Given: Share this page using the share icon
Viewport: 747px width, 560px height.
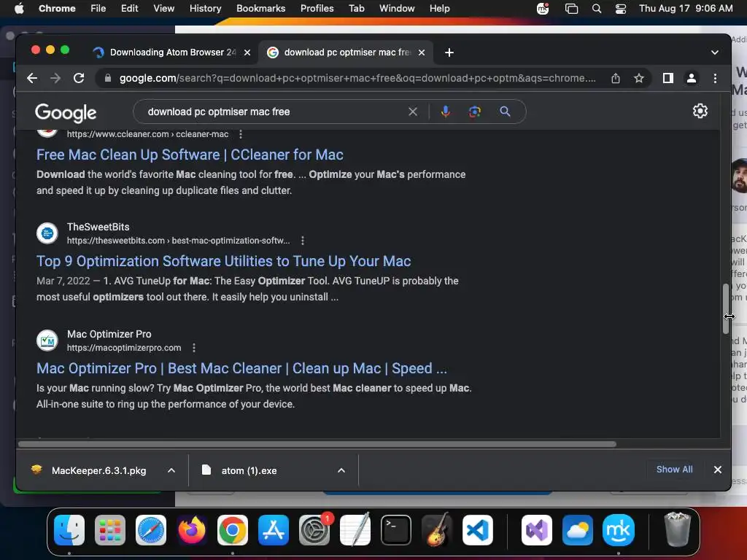Looking at the screenshot, I should coord(616,78).
